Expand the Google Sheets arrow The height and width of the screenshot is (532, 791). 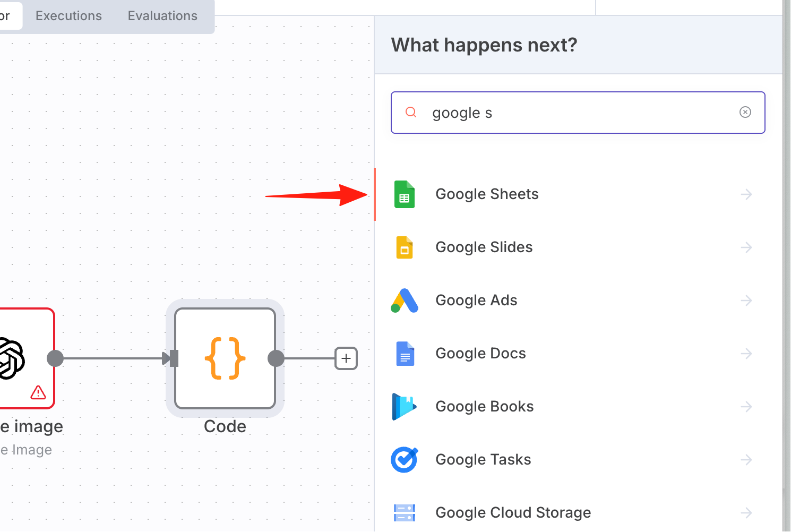pos(746,194)
